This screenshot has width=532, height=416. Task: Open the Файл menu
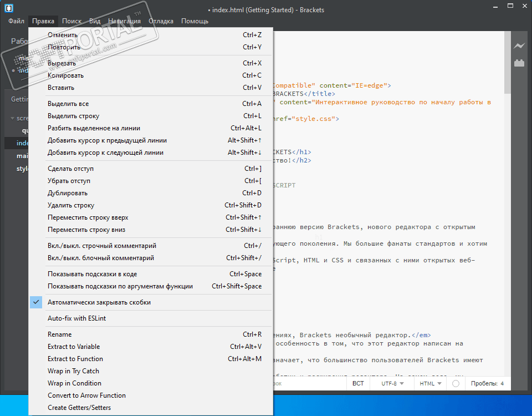click(x=16, y=21)
